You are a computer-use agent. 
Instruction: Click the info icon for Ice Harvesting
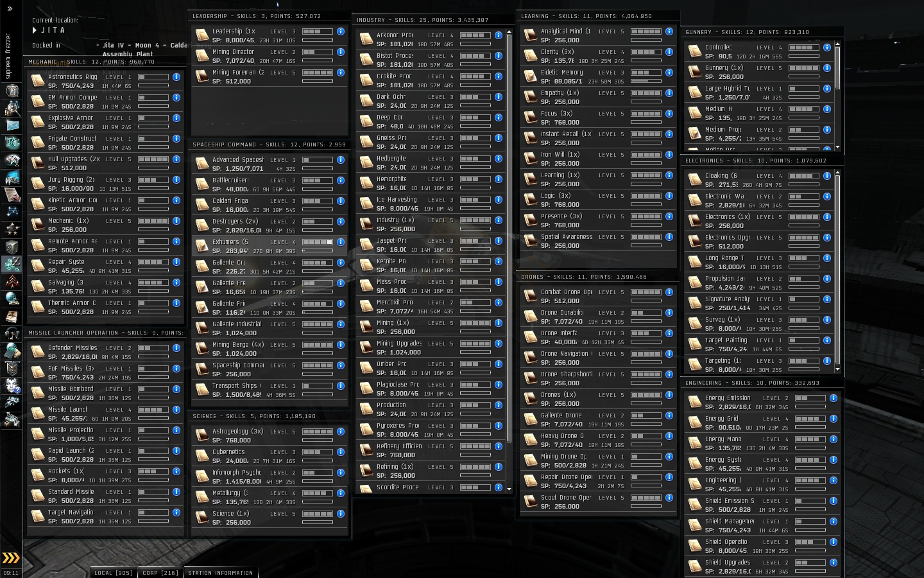[x=499, y=200]
